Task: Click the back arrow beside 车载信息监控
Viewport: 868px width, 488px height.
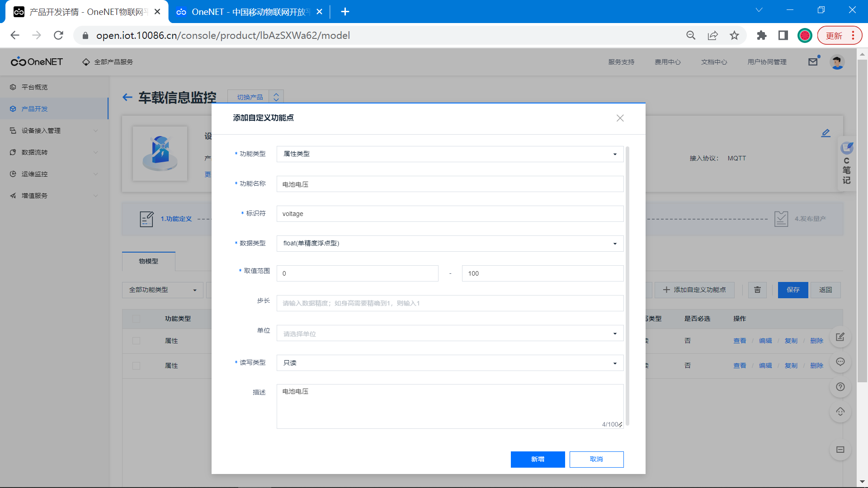Action: click(x=127, y=97)
